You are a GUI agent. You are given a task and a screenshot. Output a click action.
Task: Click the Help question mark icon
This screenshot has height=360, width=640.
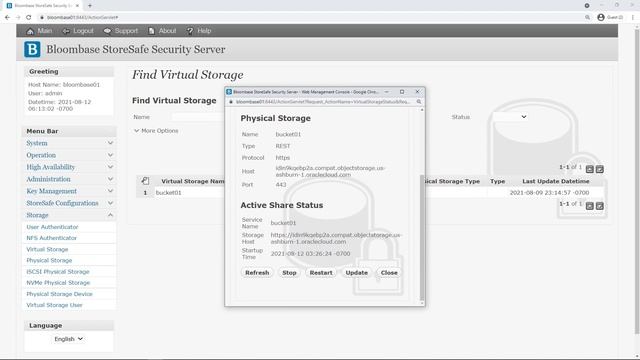point(190,31)
